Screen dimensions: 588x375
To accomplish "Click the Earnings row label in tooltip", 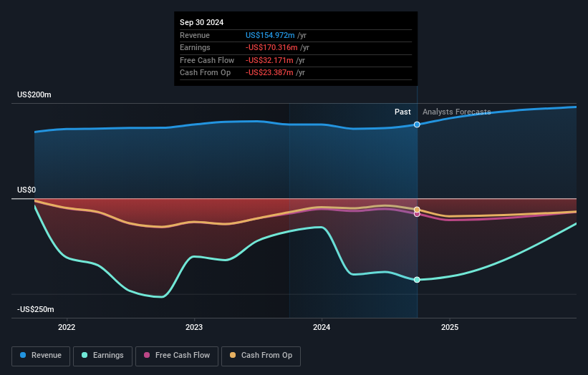I will pos(195,47).
